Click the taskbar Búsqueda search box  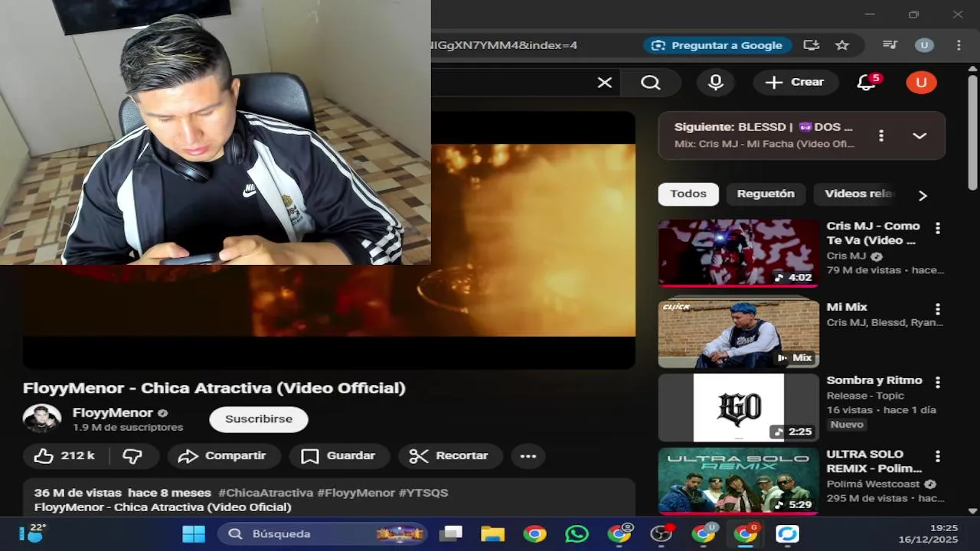(x=322, y=533)
